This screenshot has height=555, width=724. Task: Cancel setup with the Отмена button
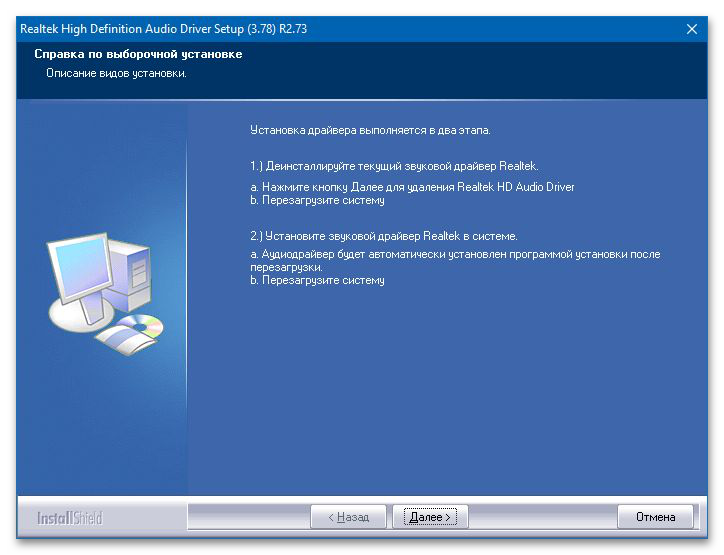pos(655,517)
